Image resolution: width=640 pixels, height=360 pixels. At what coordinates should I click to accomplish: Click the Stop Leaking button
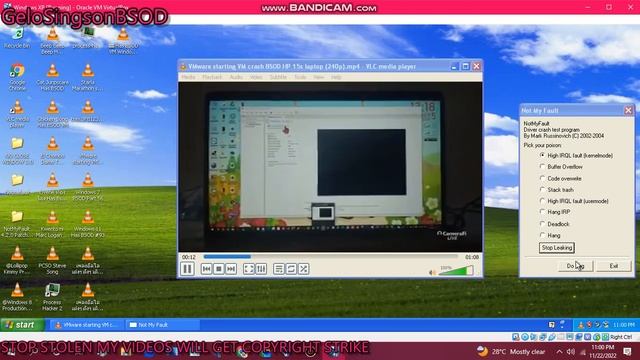[557, 248]
